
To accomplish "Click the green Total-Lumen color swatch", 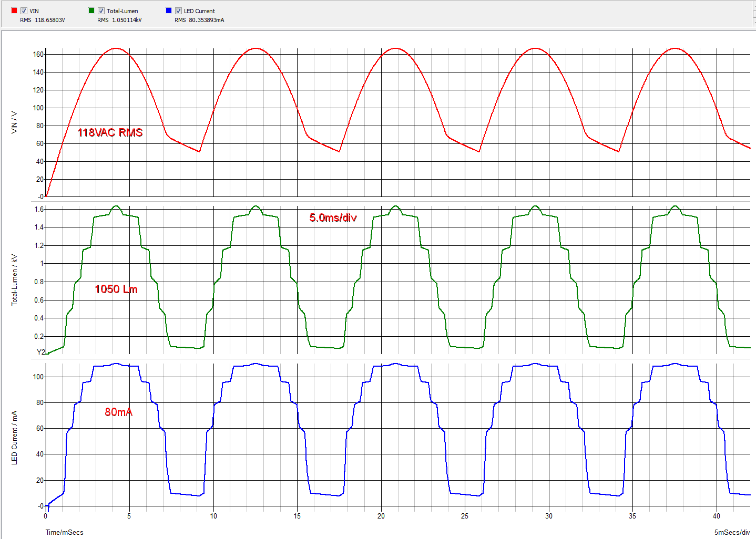I will [x=91, y=11].
